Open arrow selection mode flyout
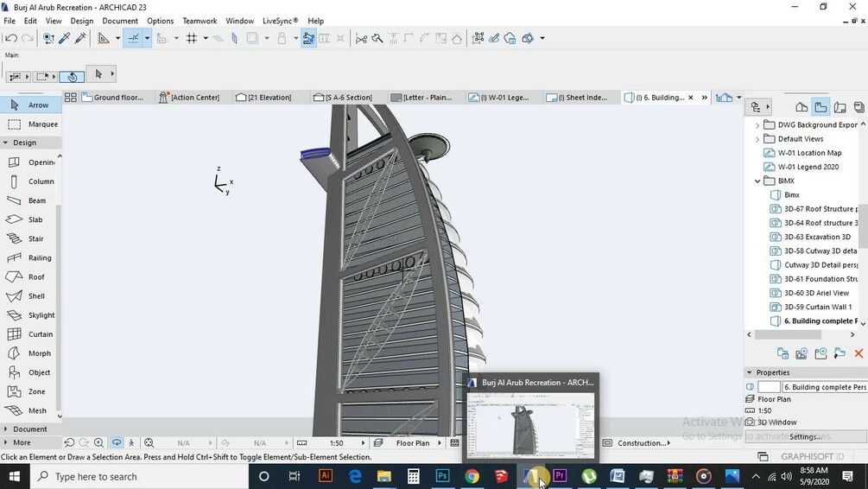Viewport: 868px width, 489px height. 112,73
